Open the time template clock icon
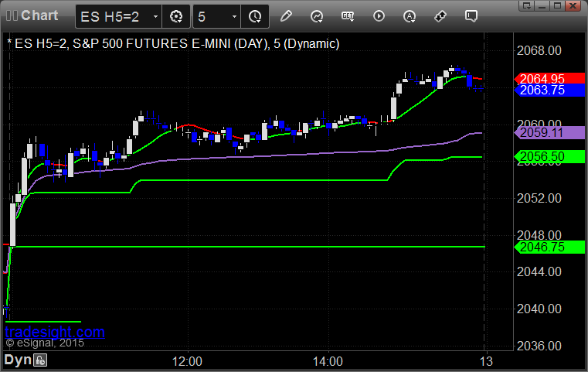This screenshot has width=588, height=372. [x=255, y=16]
